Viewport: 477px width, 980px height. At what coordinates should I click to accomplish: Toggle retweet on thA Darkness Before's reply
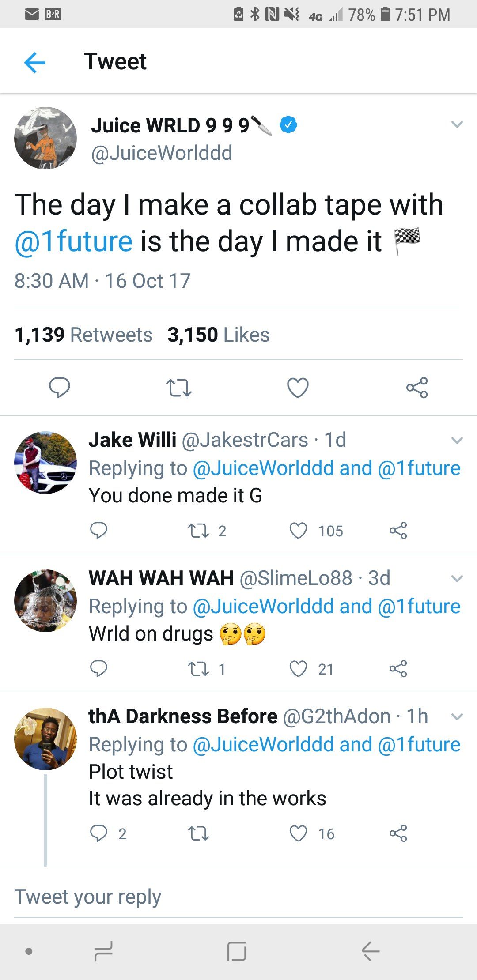pos(197,833)
